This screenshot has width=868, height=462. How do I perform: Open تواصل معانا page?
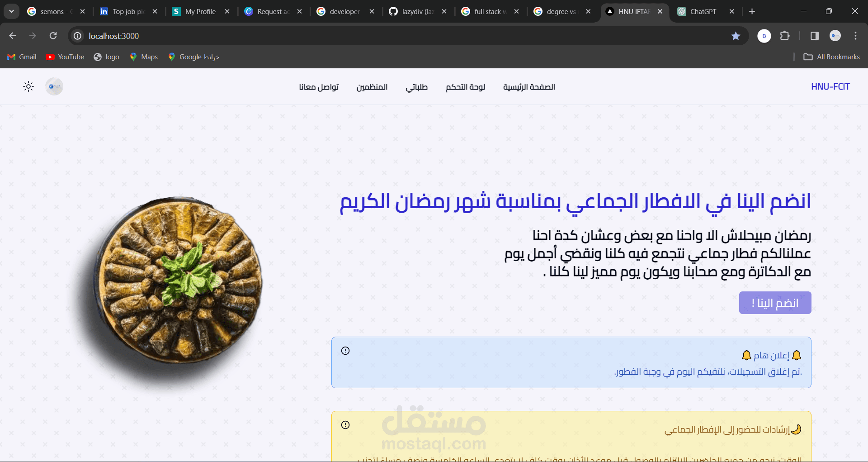click(319, 87)
